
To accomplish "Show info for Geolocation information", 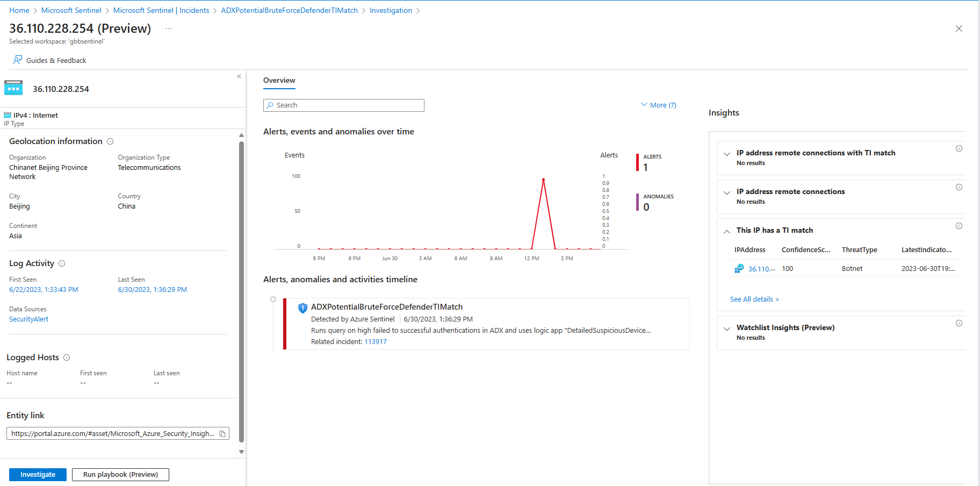I will 110,141.
